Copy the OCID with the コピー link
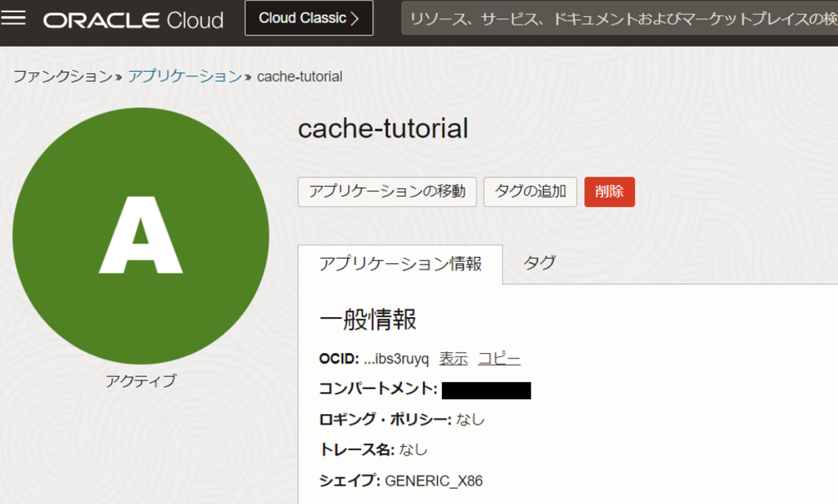This screenshot has height=504, width=838. tap(499, 359)
